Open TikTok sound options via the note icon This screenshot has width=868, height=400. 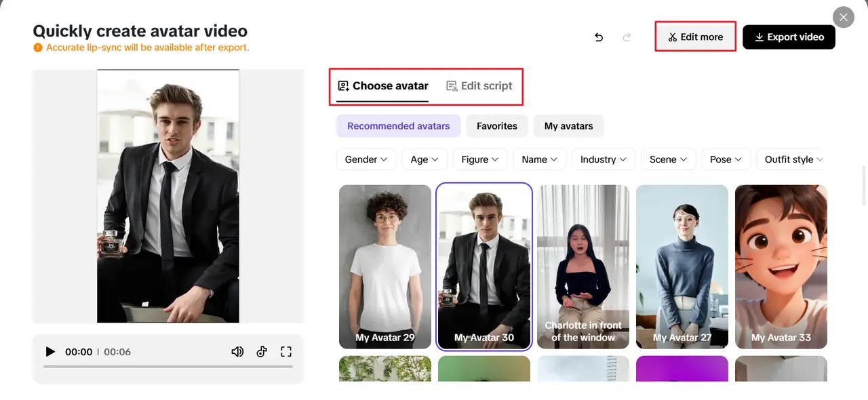click(x=262, y=351)
